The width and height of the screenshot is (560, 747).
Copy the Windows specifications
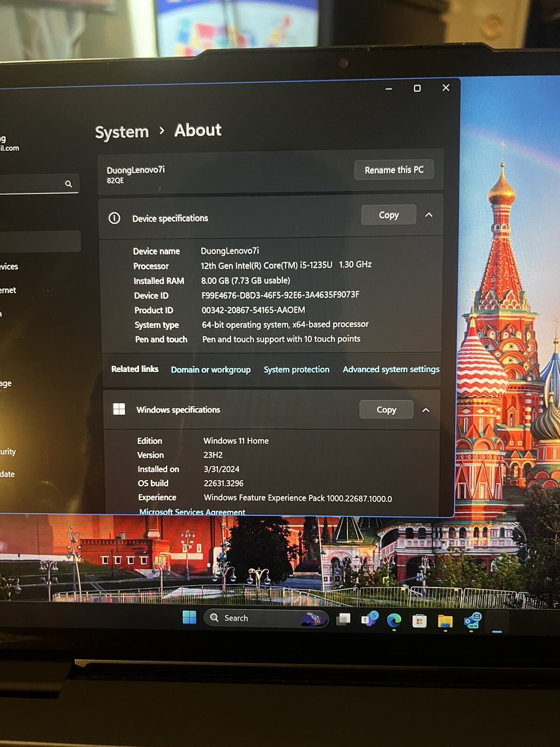click(x=386, y=409)
